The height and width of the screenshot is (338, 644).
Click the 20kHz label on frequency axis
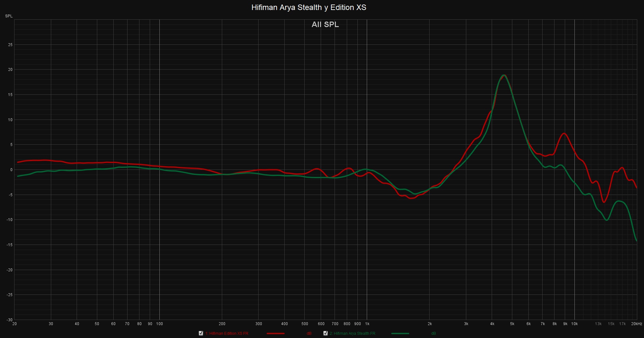[636, 324]
